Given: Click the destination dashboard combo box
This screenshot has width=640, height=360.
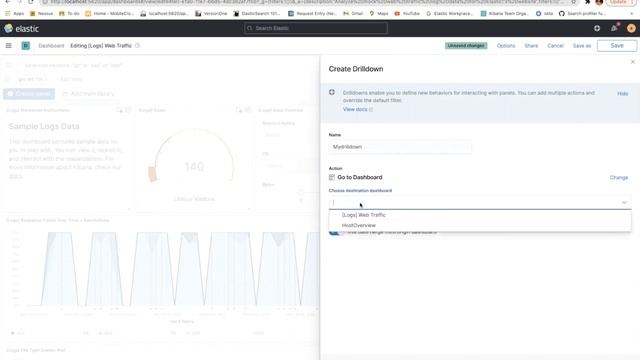Looking at the screenshot, I should (480, 202).
